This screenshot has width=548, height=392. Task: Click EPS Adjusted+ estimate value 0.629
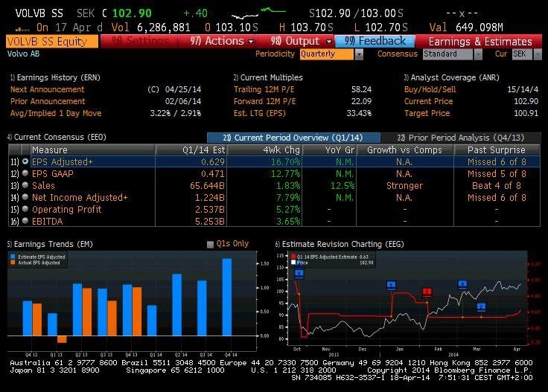click(213, 162)
